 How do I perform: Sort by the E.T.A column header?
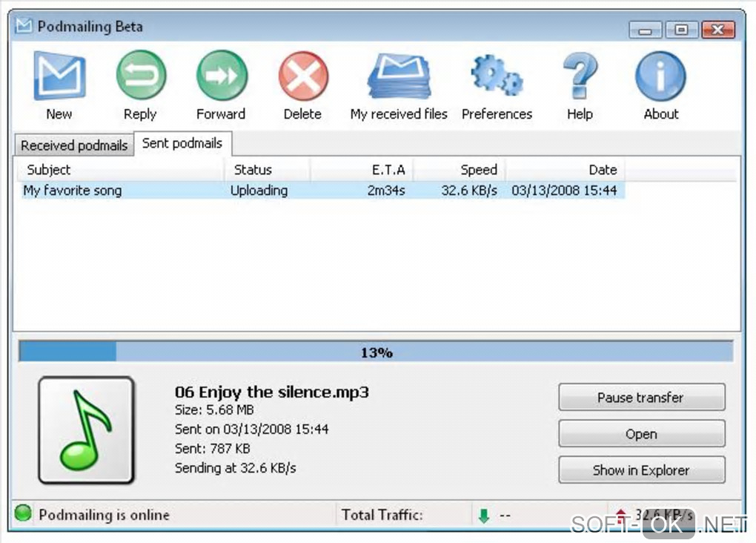point(362,170)
